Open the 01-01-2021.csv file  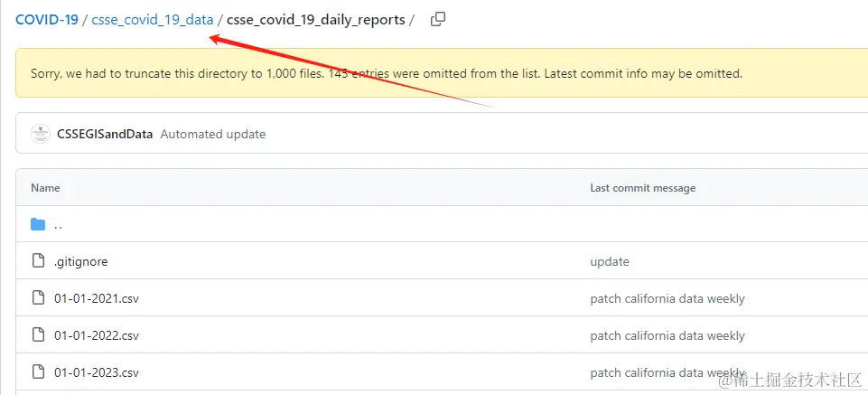(x=97, y=298)
